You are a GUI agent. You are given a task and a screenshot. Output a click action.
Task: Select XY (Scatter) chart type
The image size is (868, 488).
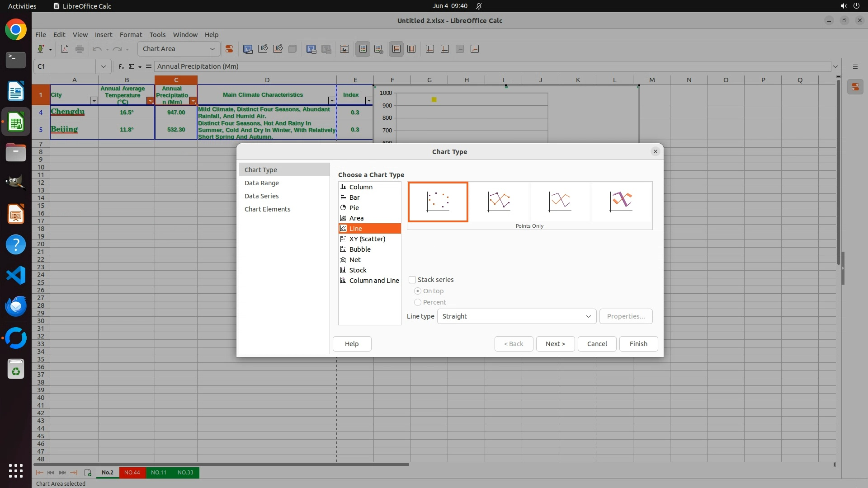coord(367,239)
